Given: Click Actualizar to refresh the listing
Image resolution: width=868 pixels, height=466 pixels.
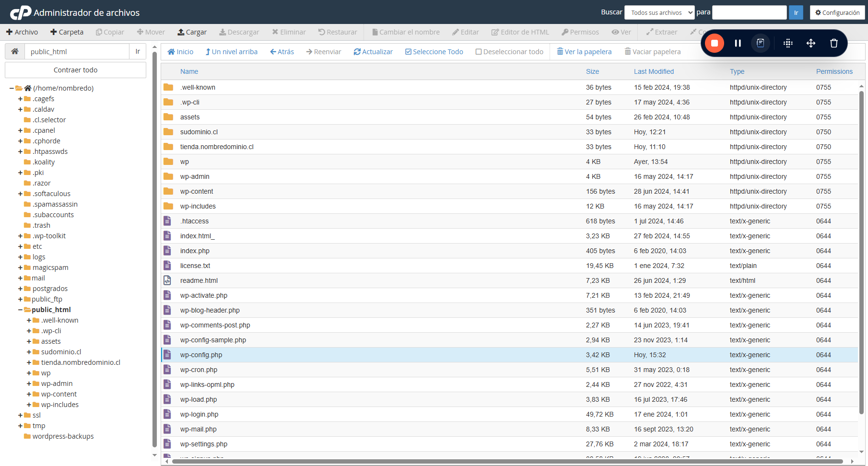Looking at the screenshot, I should [x=373, y=52].
